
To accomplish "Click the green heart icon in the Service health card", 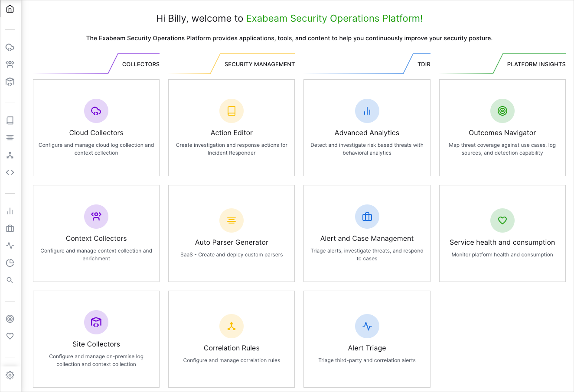I will tap(502, 220).
